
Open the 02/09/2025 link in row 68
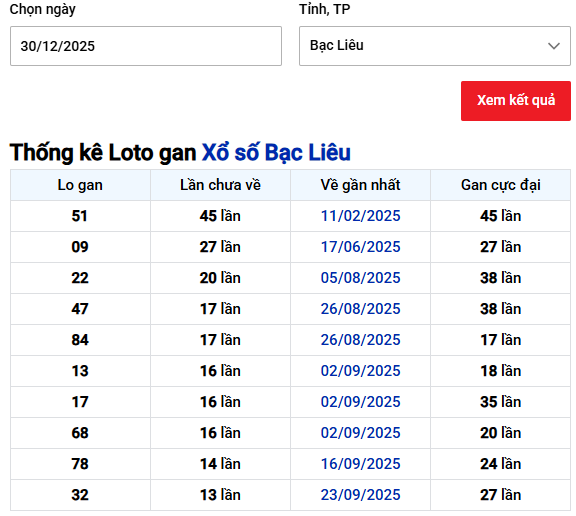click(x=360, y=433)
